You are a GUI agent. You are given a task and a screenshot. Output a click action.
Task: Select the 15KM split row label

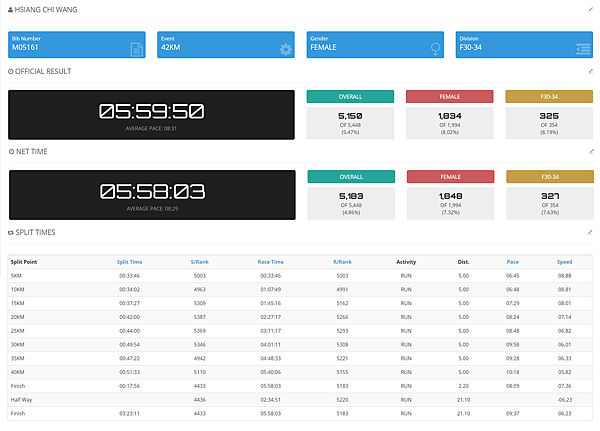pos(18,303)
